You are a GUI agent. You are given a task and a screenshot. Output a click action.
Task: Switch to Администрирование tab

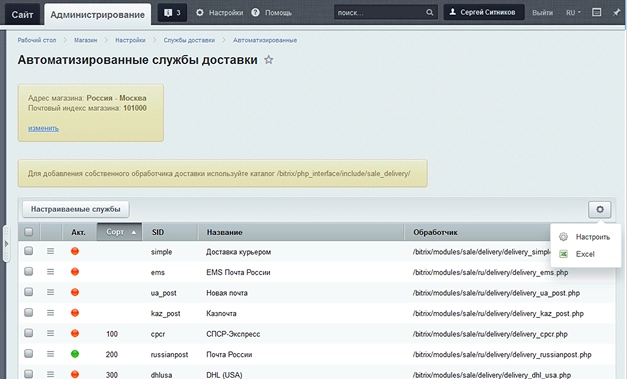pyautogui.click(x=97, y=14)
